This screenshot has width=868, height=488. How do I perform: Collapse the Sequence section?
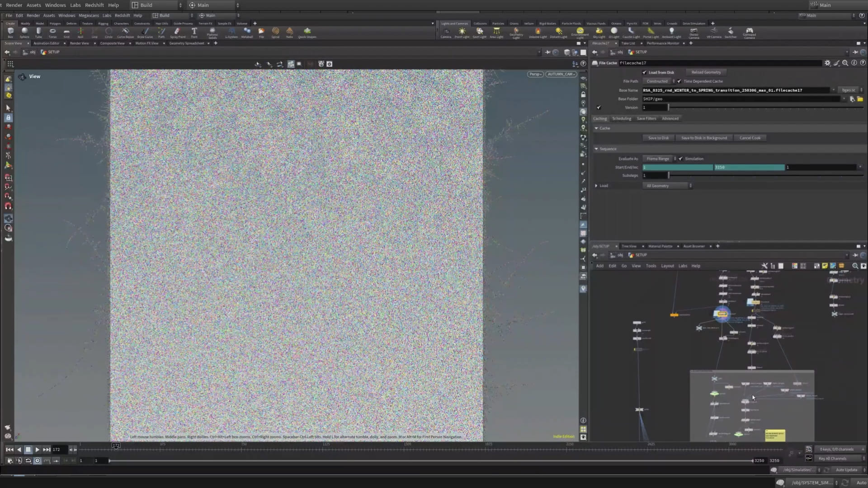coord(597,149)
